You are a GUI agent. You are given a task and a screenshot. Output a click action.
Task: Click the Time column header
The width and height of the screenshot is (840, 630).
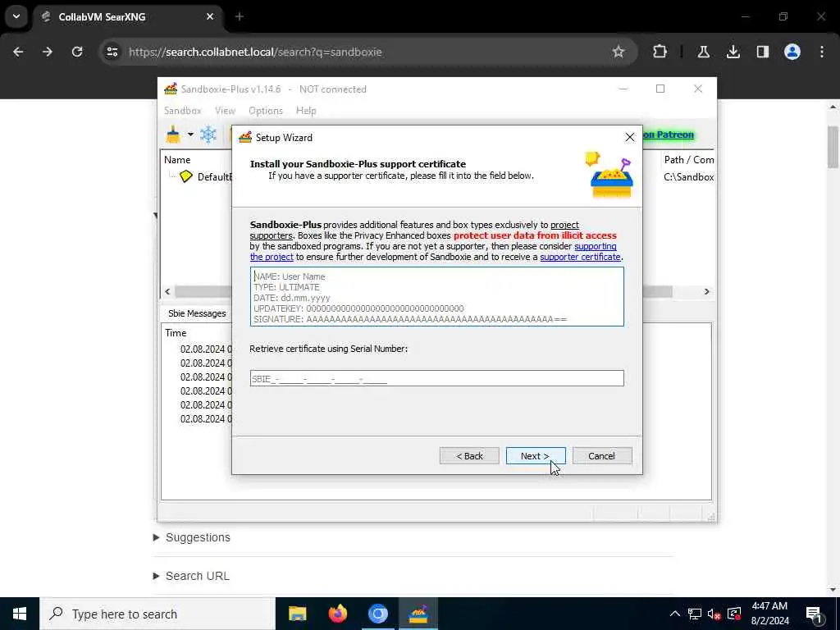(x=176, y=333)
